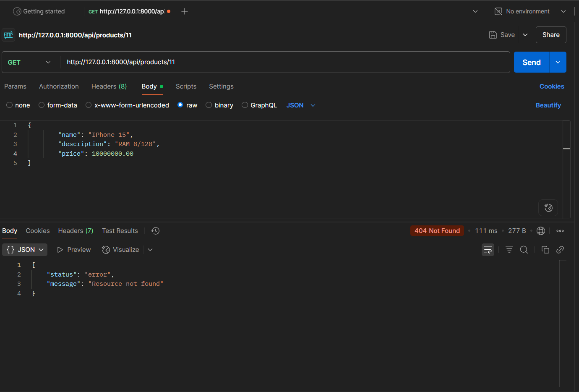Screen dimensions: 579x392
Task: Toggle line wrapping in the response viewer
Action: (x=488, y=249)
